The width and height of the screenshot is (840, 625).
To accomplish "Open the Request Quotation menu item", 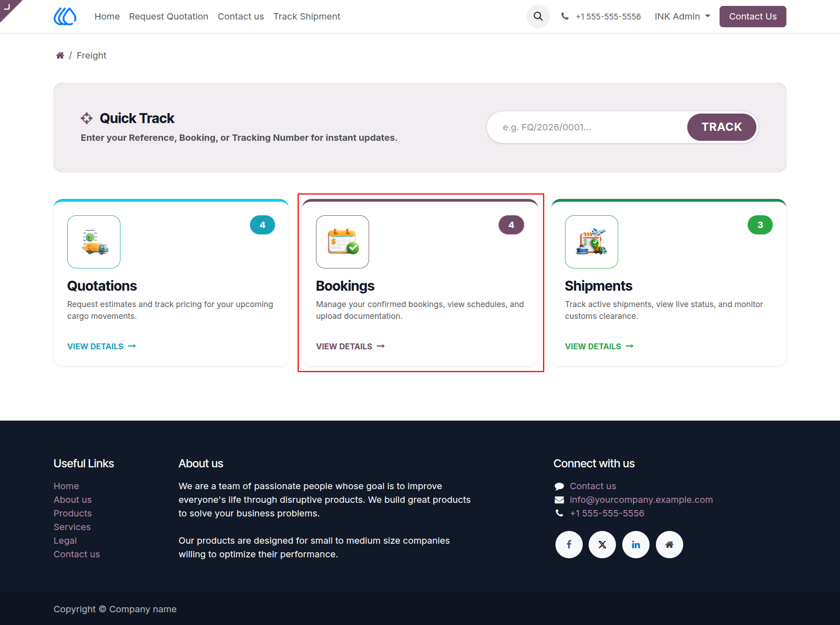I will click(x=169, y=16).
